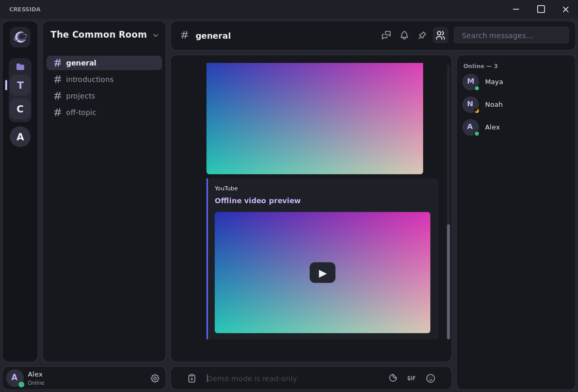
Task: Close the Cressida window
Action: [566, 9]
